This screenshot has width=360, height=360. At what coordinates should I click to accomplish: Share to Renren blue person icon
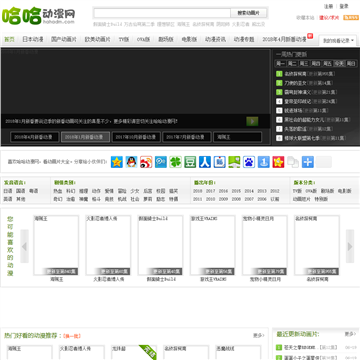(205, 162)
